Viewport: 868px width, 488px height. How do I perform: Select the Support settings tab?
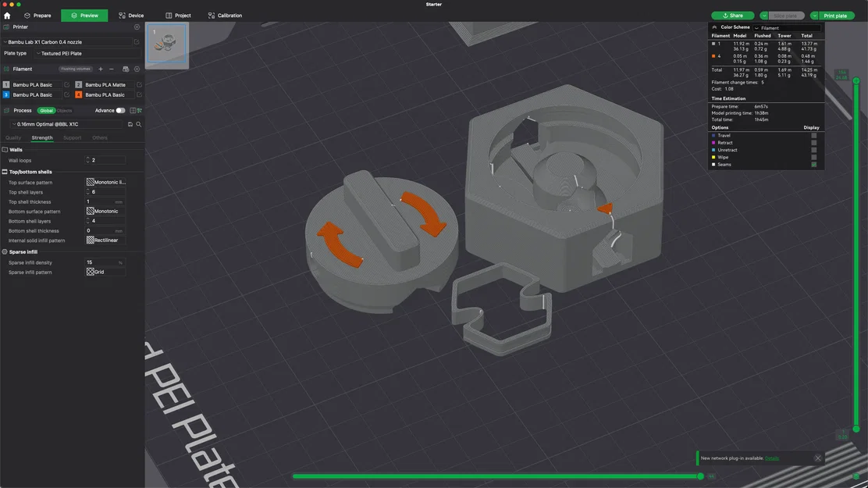click(72, 137)
